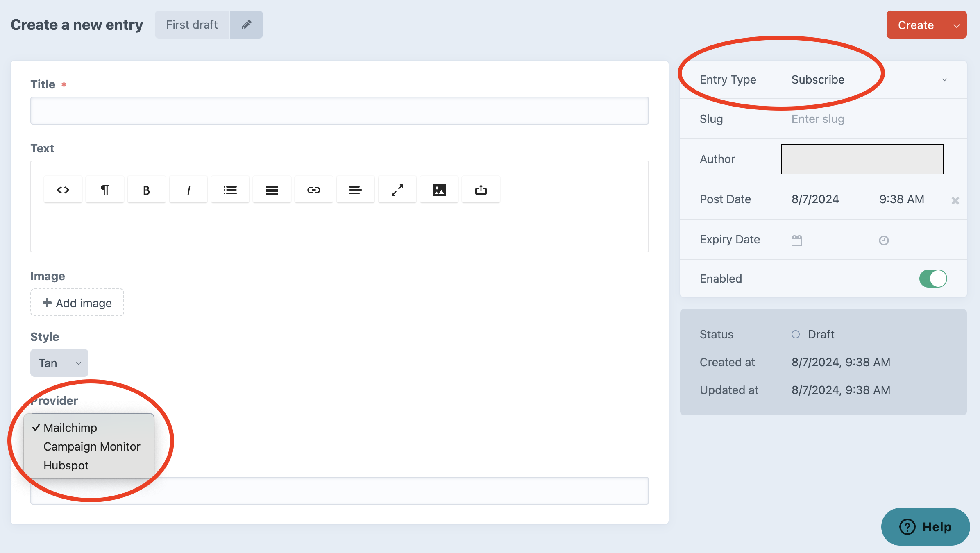Apply bold formatting
980x553 pixels.
[147, 190]
